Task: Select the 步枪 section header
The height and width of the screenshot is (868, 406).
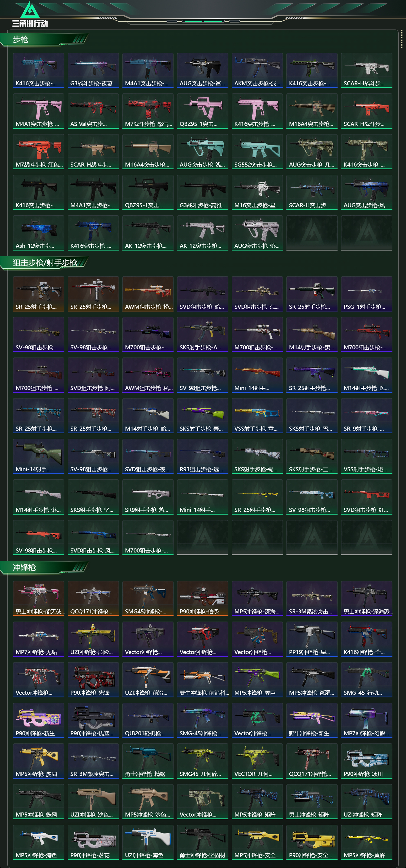Action: 21,40
